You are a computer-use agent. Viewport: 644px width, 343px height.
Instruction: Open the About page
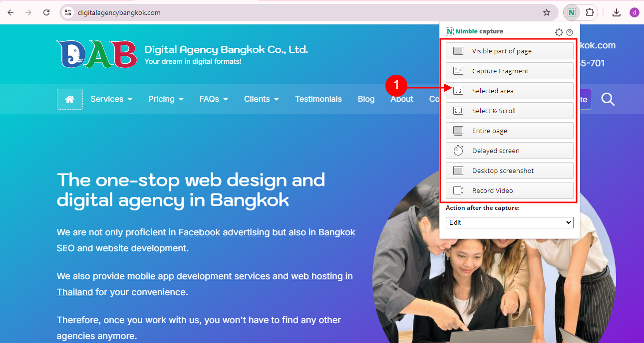point(402,99)
